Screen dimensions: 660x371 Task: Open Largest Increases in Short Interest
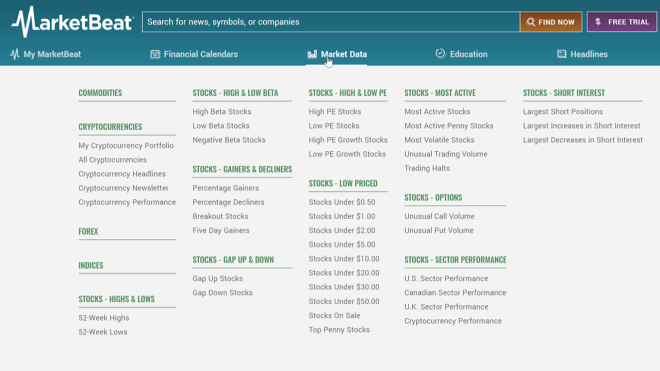click(582, 125)
